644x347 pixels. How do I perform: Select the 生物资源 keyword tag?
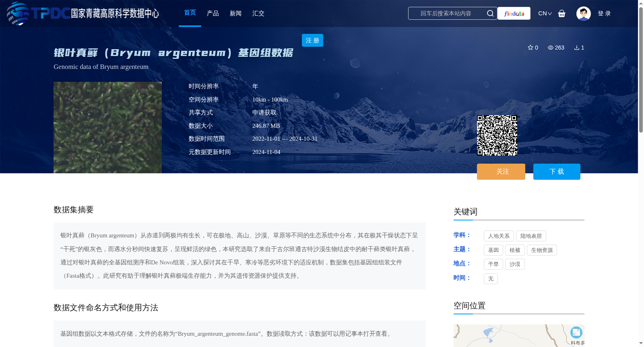click(542, 250)
